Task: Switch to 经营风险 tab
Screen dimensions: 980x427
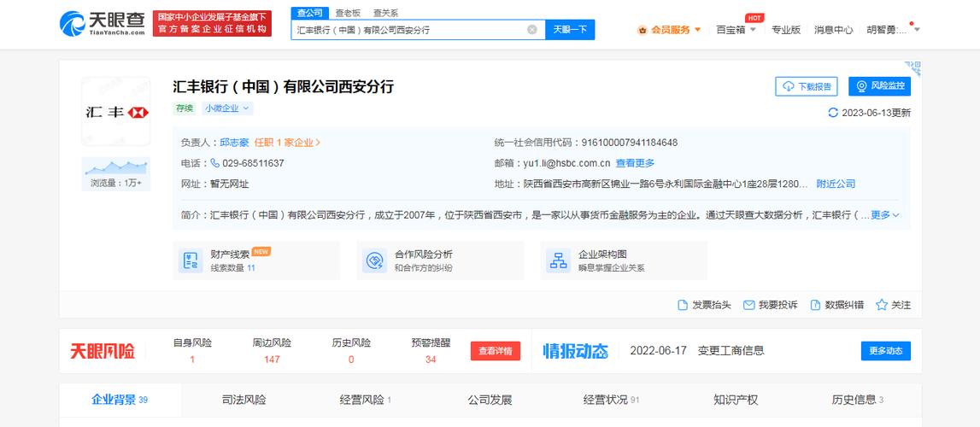Action: (x=366, y=401)
